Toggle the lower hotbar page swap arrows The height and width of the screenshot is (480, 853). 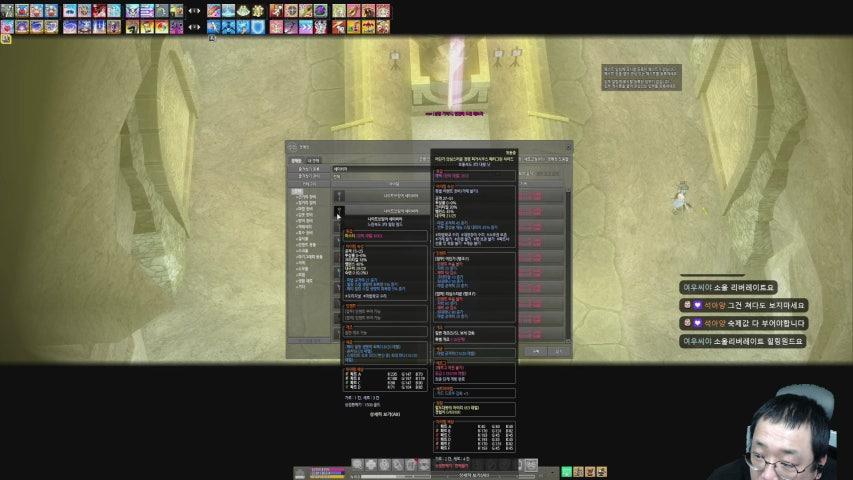(x=194, y=27)
